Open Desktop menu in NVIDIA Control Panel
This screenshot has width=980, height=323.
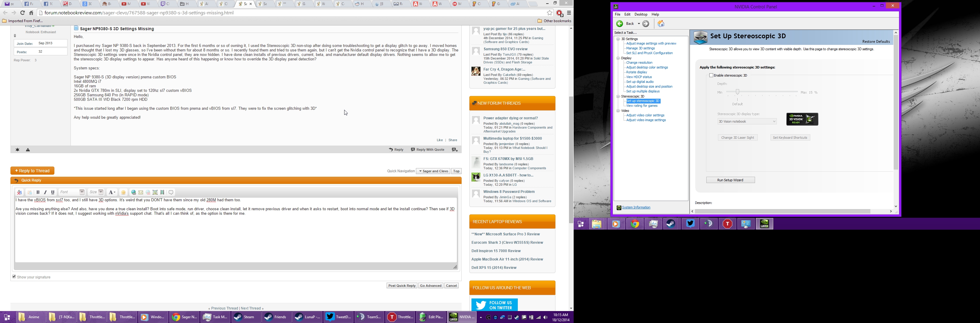click(641, 14)
